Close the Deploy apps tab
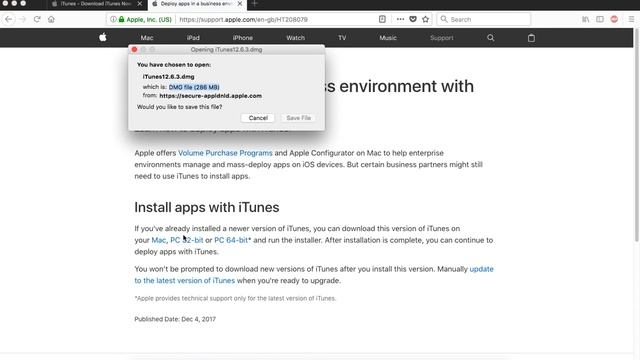 point(240,4)
